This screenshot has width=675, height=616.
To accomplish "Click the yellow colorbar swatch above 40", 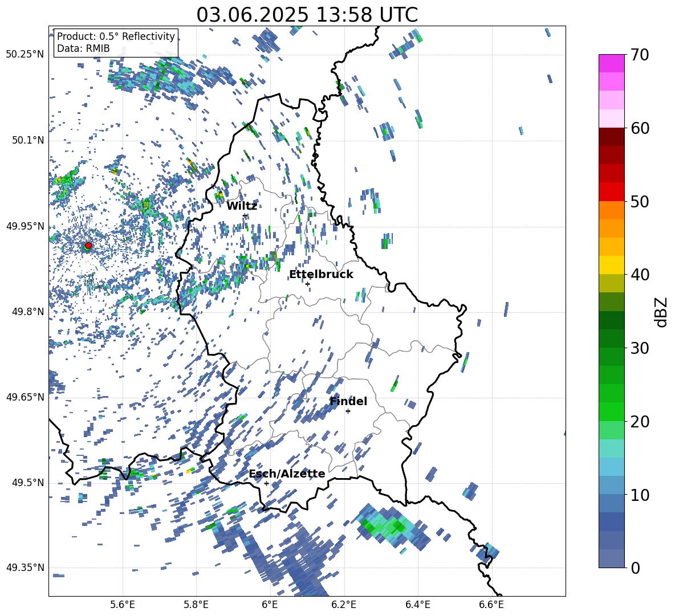I will [x=611, y=265].
